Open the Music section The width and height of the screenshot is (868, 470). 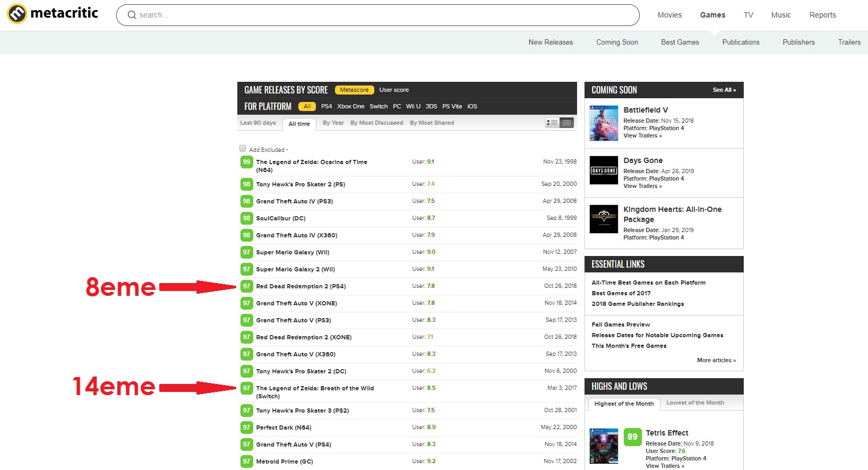[781, 15]
